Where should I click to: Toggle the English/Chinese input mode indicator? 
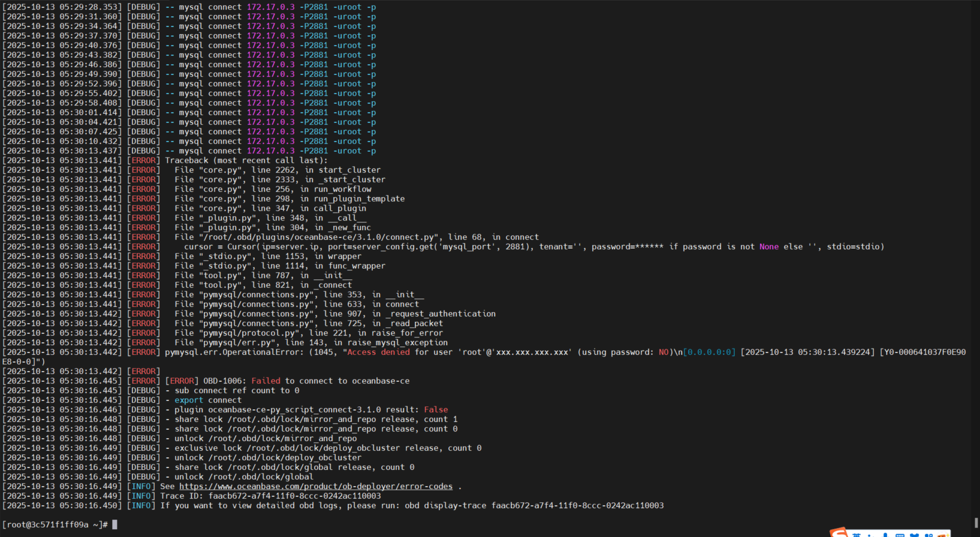[x=857, y=535]
